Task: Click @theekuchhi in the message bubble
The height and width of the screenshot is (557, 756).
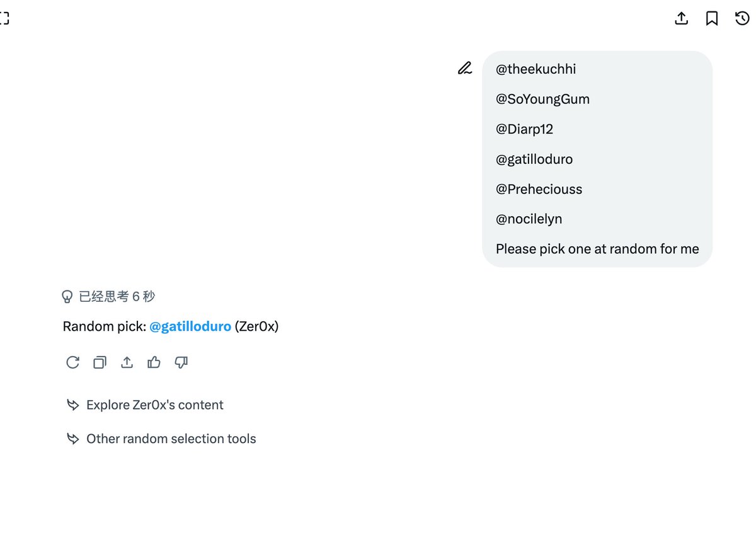Action: tap(535, 69)
